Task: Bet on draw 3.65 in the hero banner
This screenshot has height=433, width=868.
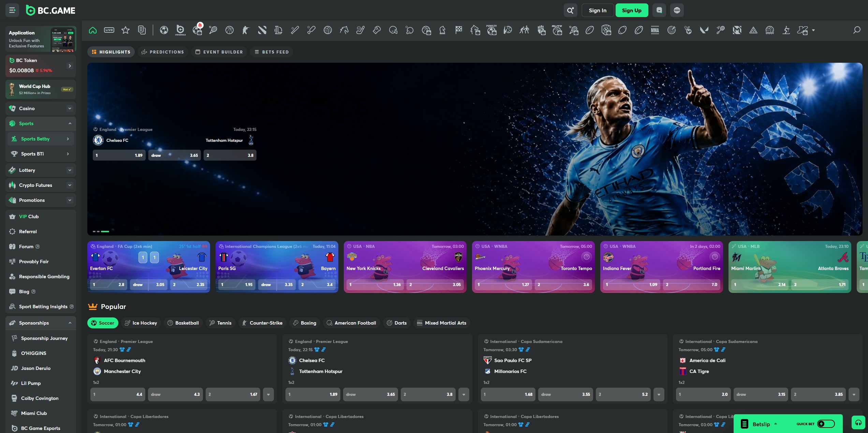Action: [175, 155]
